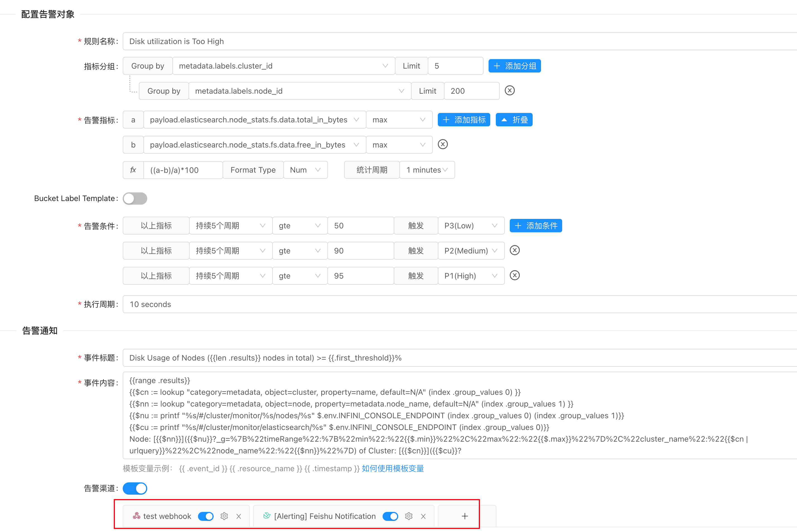Open the gte operator dropdown for threshold 90
The width and height of the screenshot is (797, 532).
[x=300, y=251]
